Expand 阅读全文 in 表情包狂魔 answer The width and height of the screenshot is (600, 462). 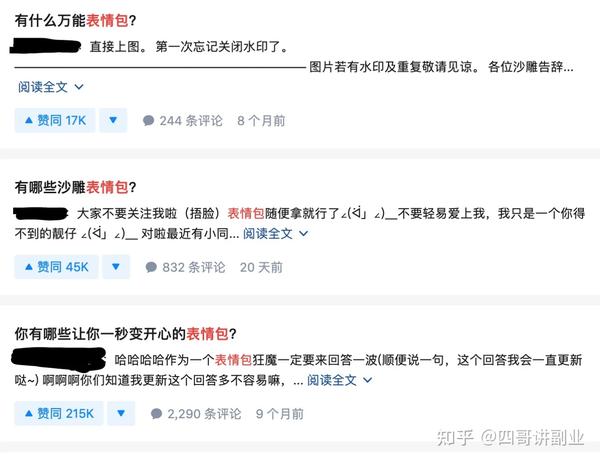click(x=339, y=380)
